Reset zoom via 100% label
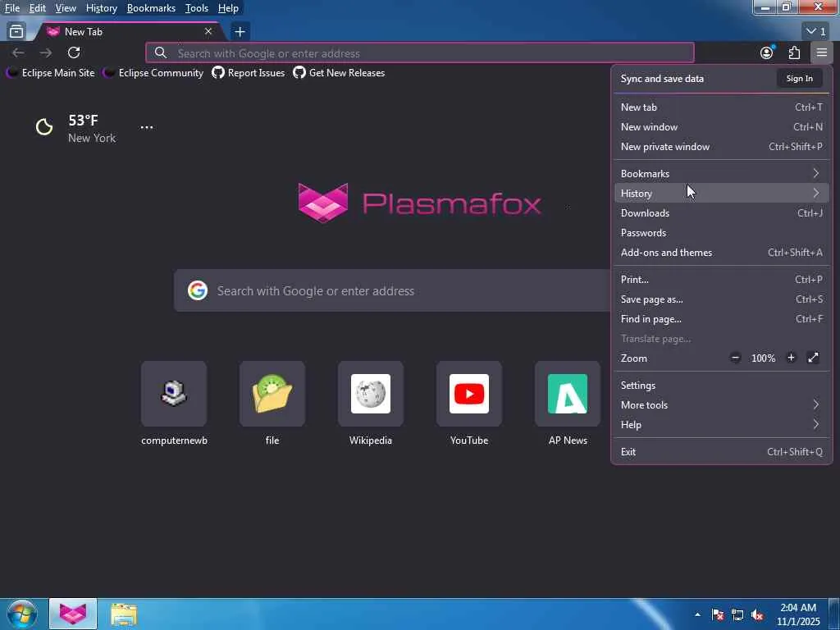 point(764,358)
